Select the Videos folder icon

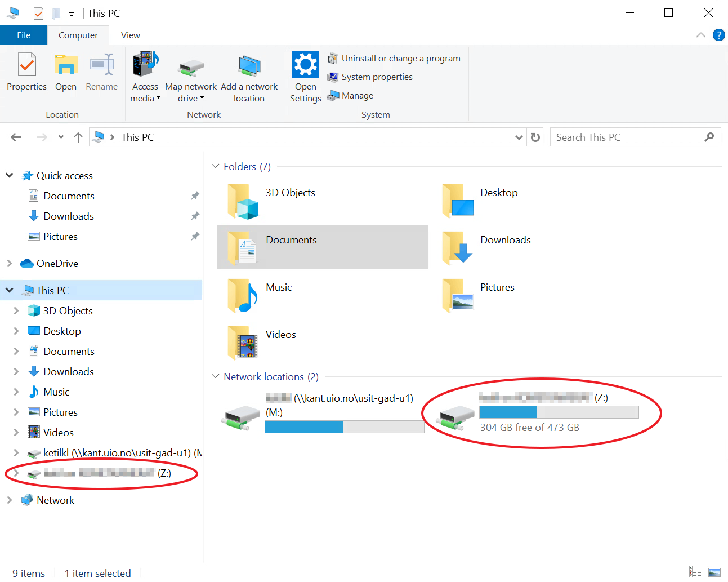[243, 343]
